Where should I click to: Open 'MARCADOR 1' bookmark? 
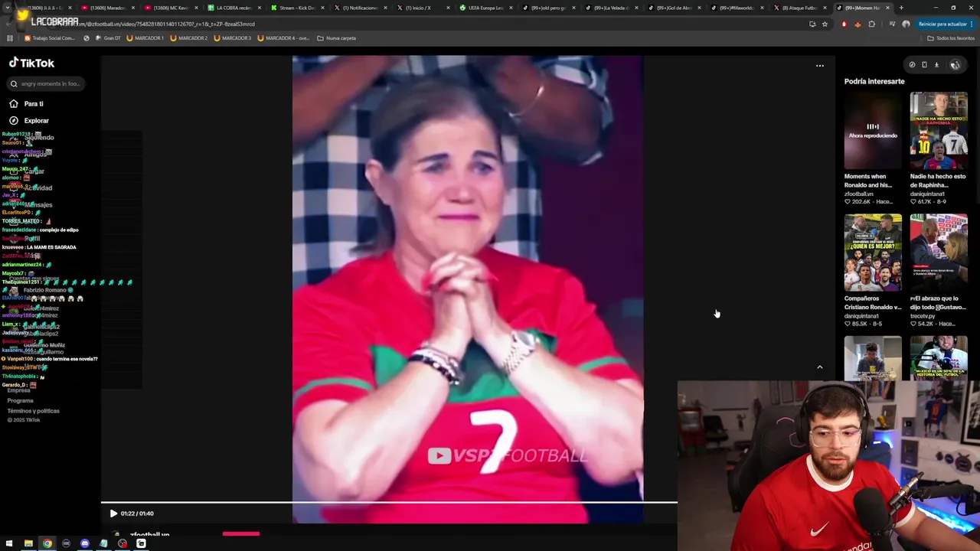point(145,37)
